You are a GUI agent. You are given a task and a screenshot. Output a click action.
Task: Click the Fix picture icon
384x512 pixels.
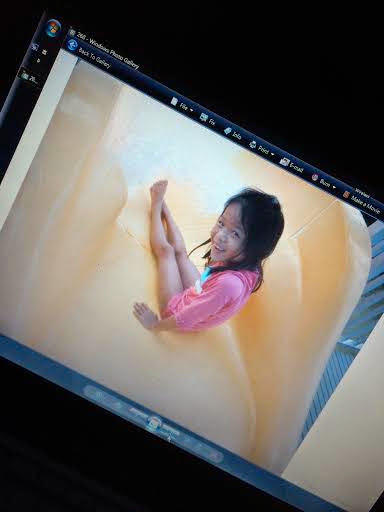[x=203, y=117]
